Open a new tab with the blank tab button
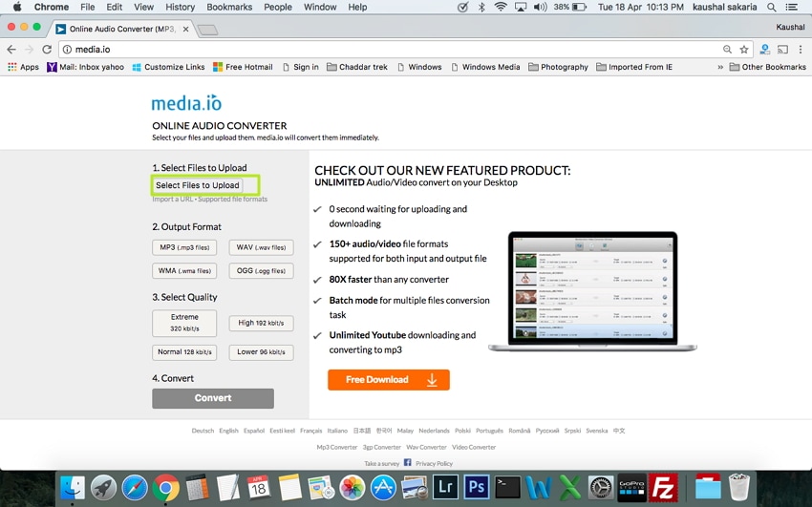 (x=207, y=30)
